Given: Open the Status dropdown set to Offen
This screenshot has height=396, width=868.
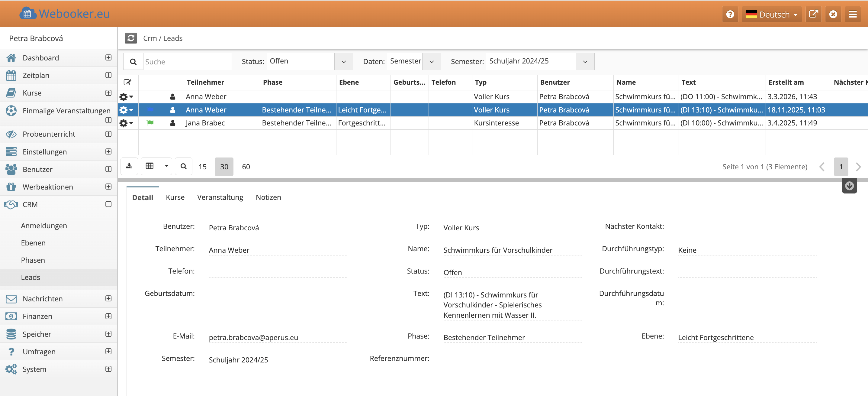Looking at the screenshot, I should click(309, 61).
